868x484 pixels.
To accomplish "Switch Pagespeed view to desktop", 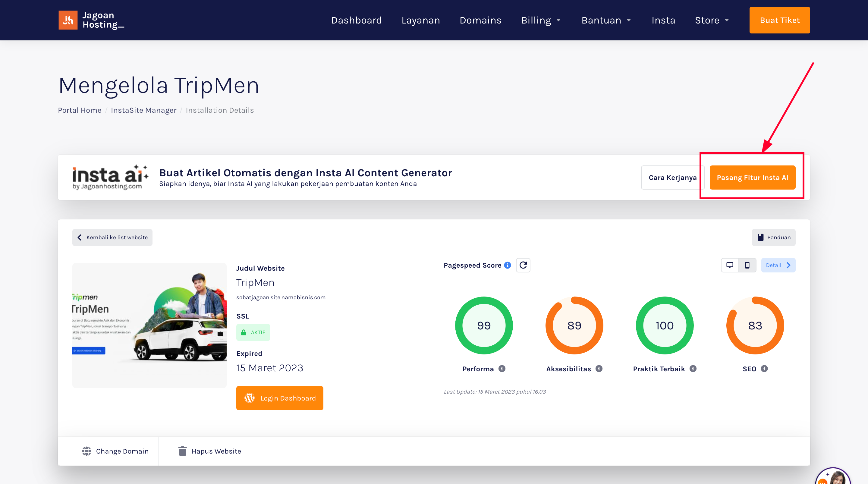I will click(730, 265).
